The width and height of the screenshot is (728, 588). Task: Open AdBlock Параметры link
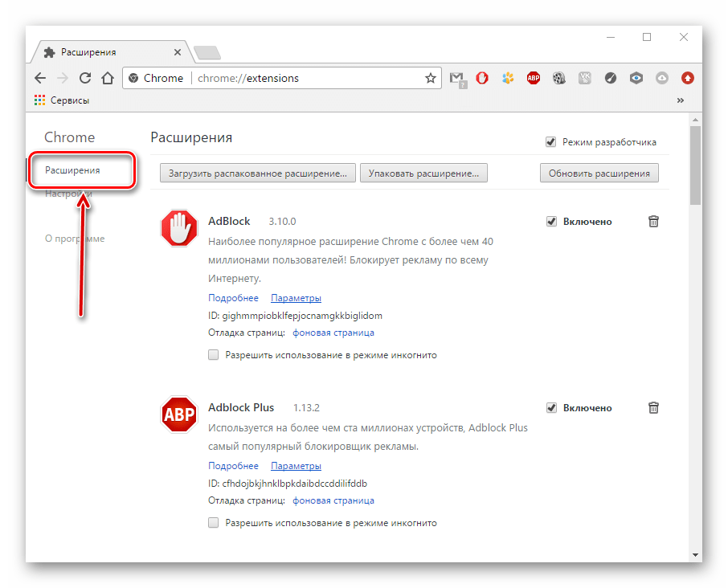(x=296, y=298)
